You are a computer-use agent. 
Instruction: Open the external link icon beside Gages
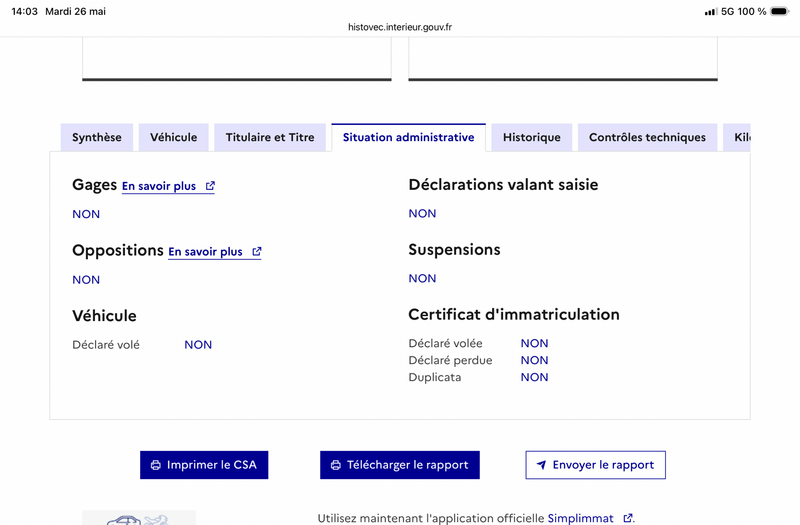210,186
